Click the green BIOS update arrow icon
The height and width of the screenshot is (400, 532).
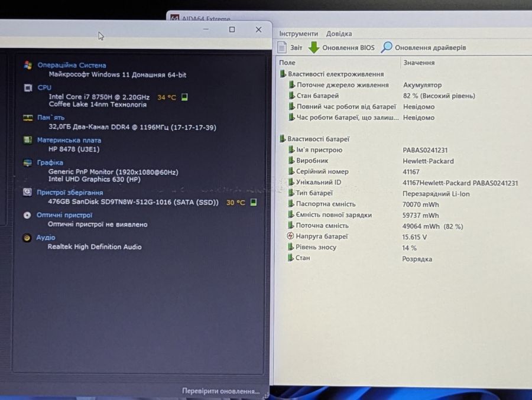pos(314,47)
